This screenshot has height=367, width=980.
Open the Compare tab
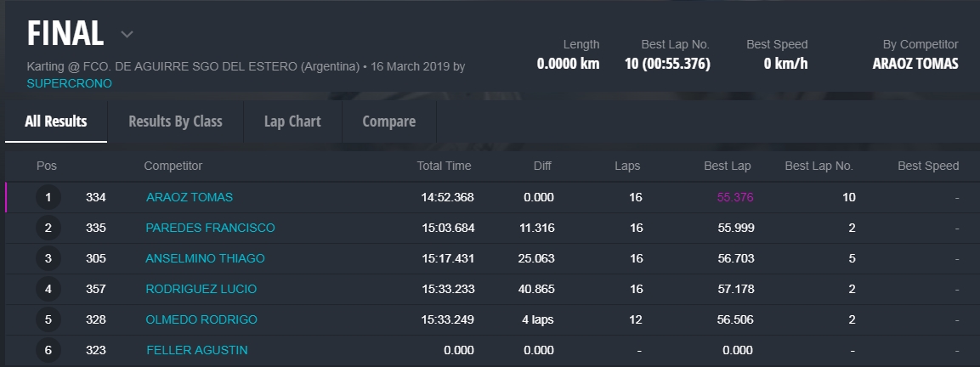coord(388,121)
